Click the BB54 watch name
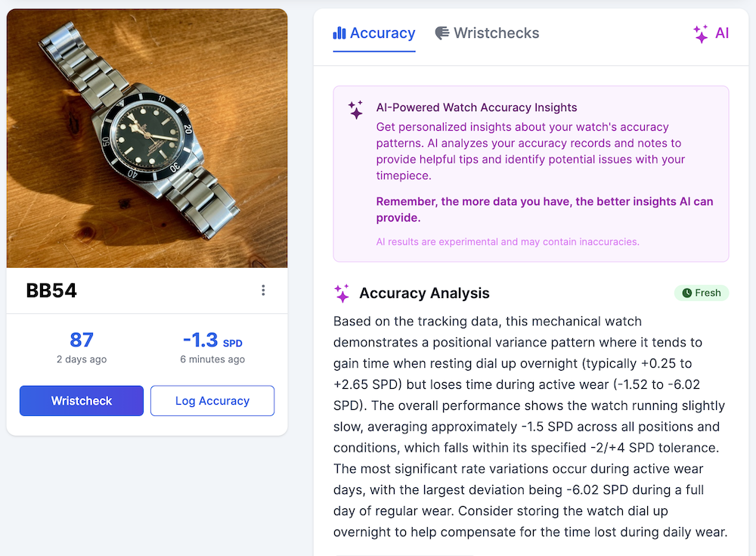756x556 pixels. 51,290
